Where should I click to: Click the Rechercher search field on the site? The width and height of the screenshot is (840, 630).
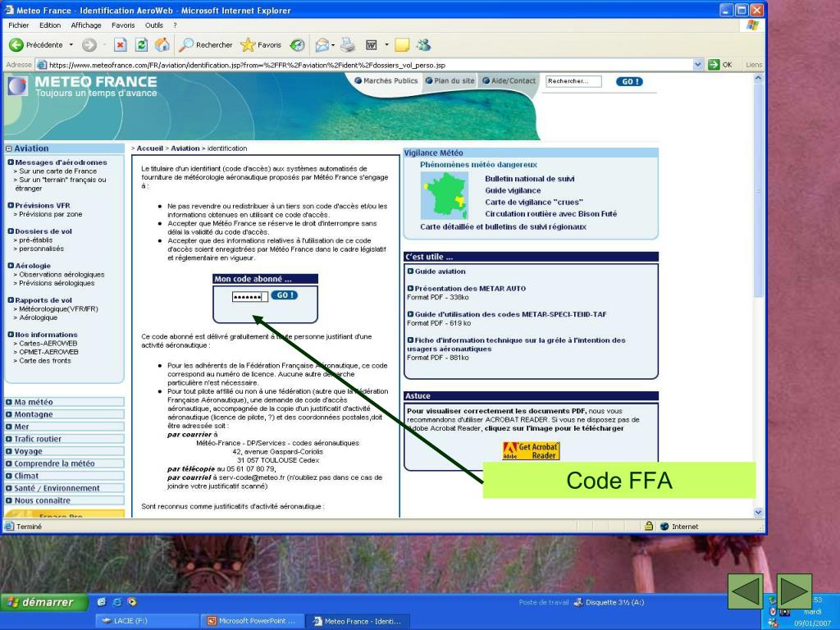[x=573, y=81]
